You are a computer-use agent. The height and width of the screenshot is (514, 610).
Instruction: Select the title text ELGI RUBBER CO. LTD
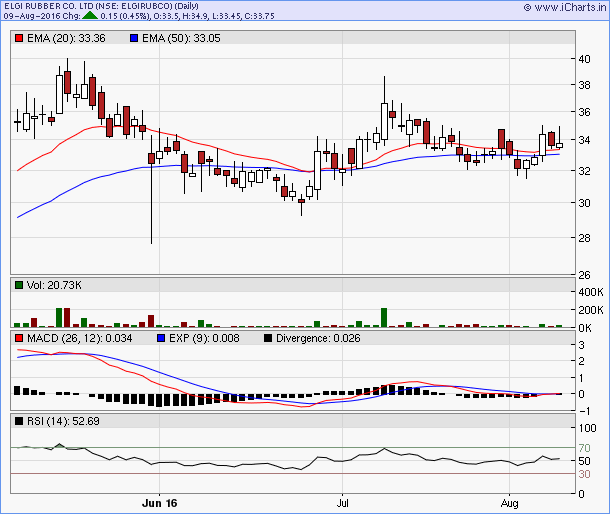click(49, 6)
